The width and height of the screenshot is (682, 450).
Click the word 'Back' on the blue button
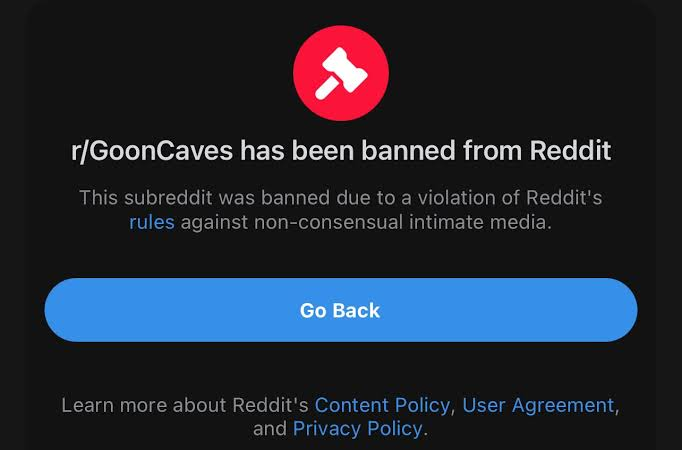[356, 310]
